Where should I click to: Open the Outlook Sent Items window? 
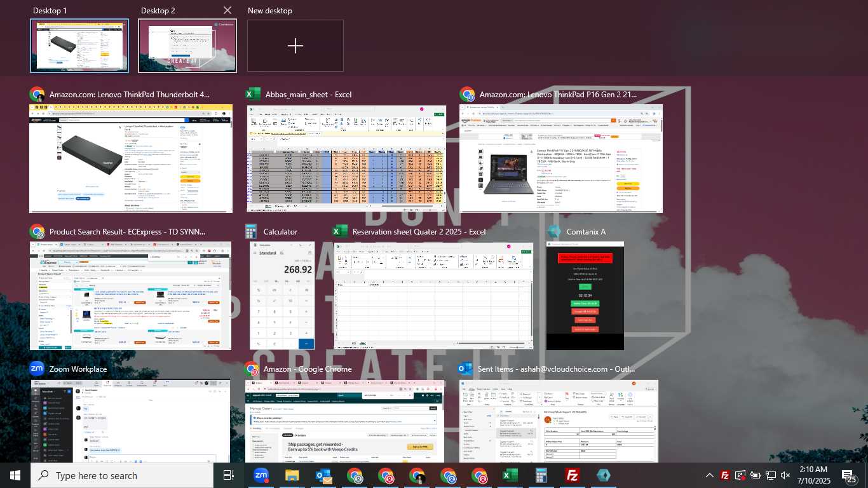[559, 421]
